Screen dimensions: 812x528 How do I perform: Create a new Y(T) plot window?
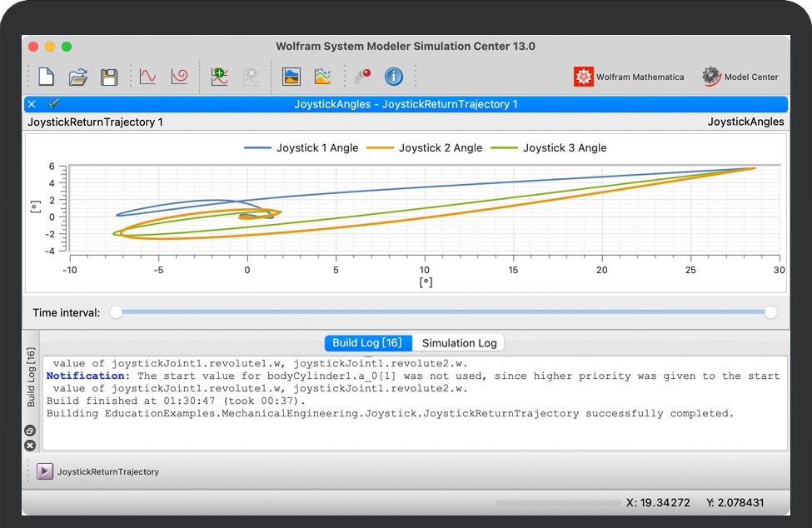click(147, 77)
